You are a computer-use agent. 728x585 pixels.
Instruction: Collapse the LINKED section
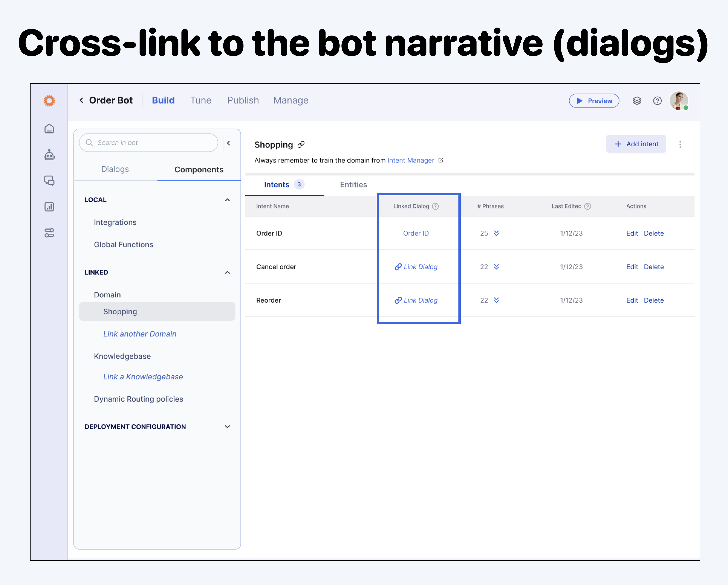coord(228,272)
